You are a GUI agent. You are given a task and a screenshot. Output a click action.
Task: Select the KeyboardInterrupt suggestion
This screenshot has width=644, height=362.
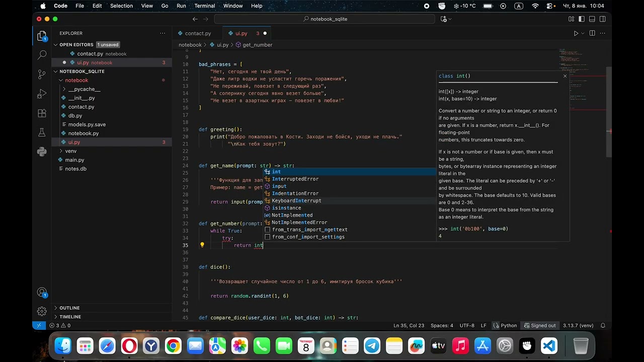tap(350, 201)
